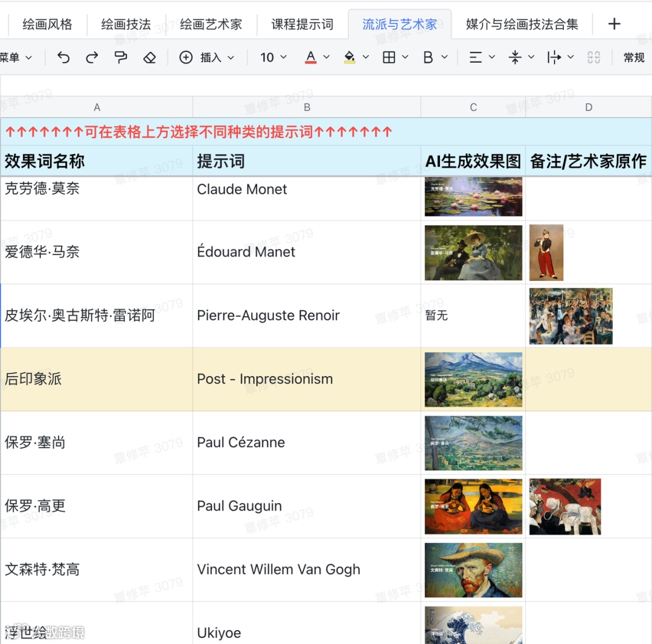Select the format painter tool
This screenshot has width=652, height=644.
(121, 57)
